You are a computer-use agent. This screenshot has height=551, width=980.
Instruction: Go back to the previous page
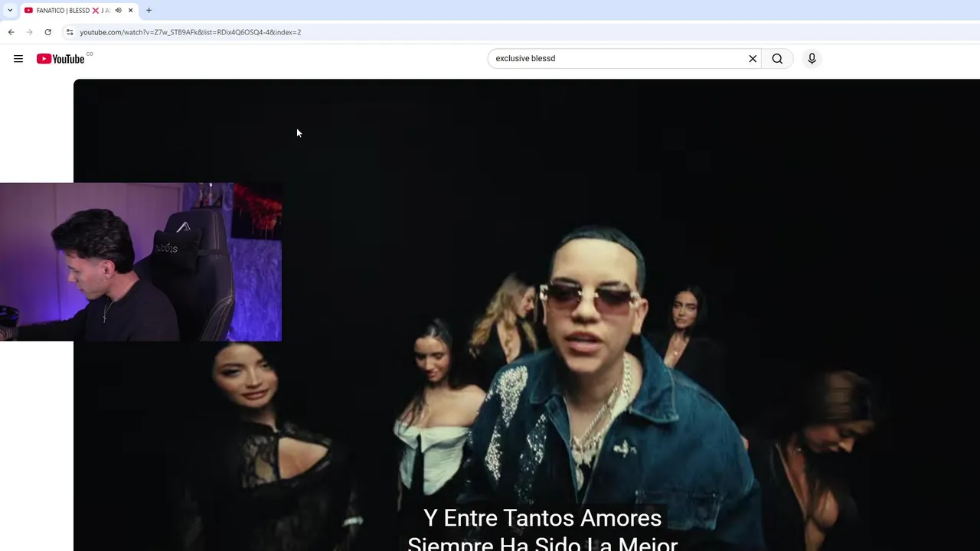(11, 32)
